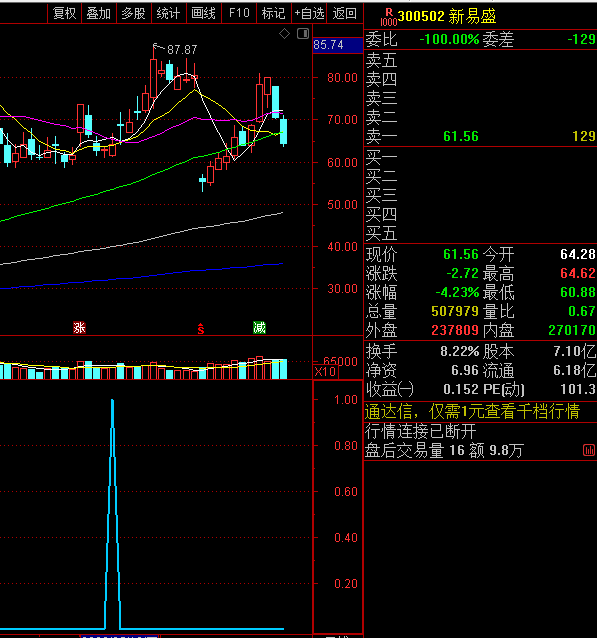Screen dimensions: 597x638
Task: Click the R 1000 margin badge icon
Action: (388, 17)
